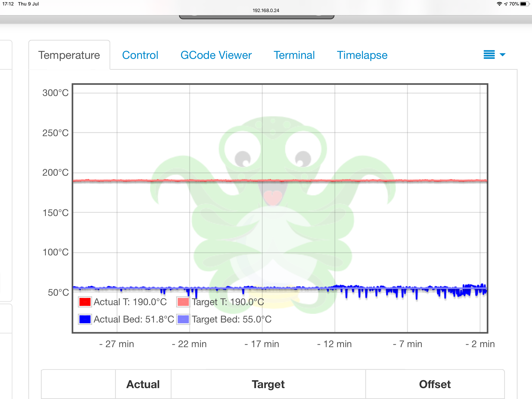Click the 100°C y-axis label
This screenshot has height=399, width=532.
click(55, 252)
